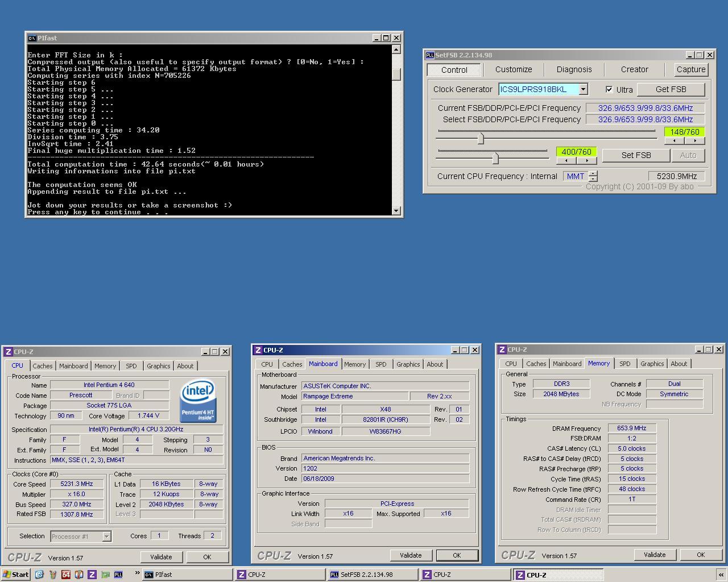728x582 pixels.
Task: Open the Processor #1 selection dropdown
Action: (x=106, y=537)
